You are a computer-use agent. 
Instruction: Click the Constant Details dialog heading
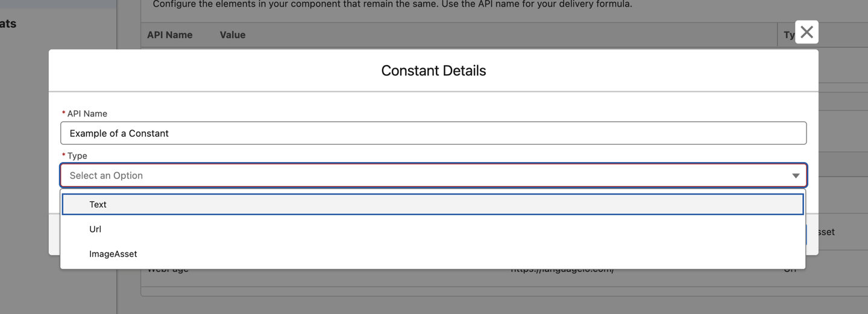[x=433, y=71]
